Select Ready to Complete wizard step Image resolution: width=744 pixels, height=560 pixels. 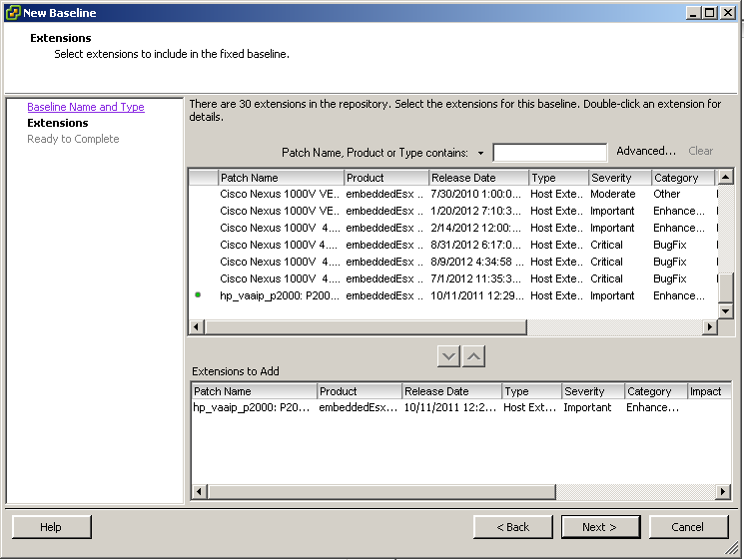[73, 139]
